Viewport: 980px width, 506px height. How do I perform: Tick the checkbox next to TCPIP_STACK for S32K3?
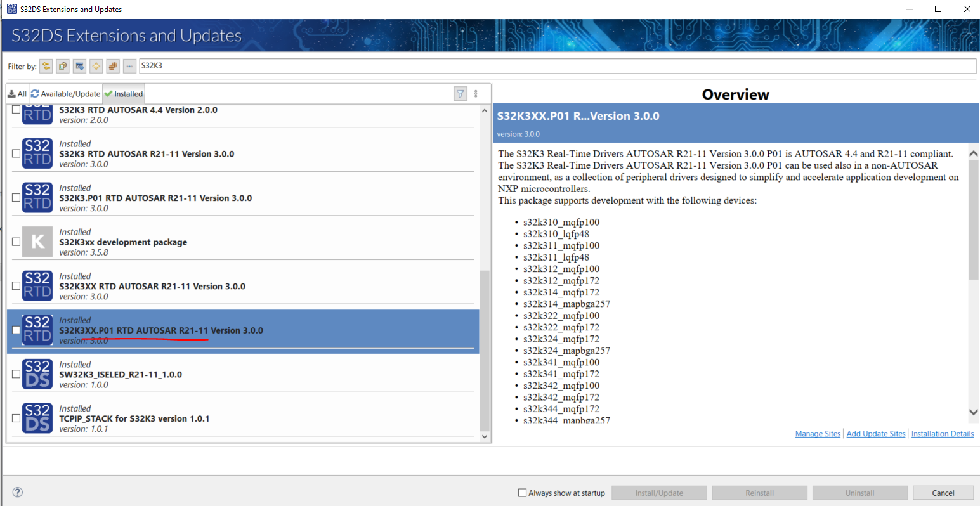15,418
